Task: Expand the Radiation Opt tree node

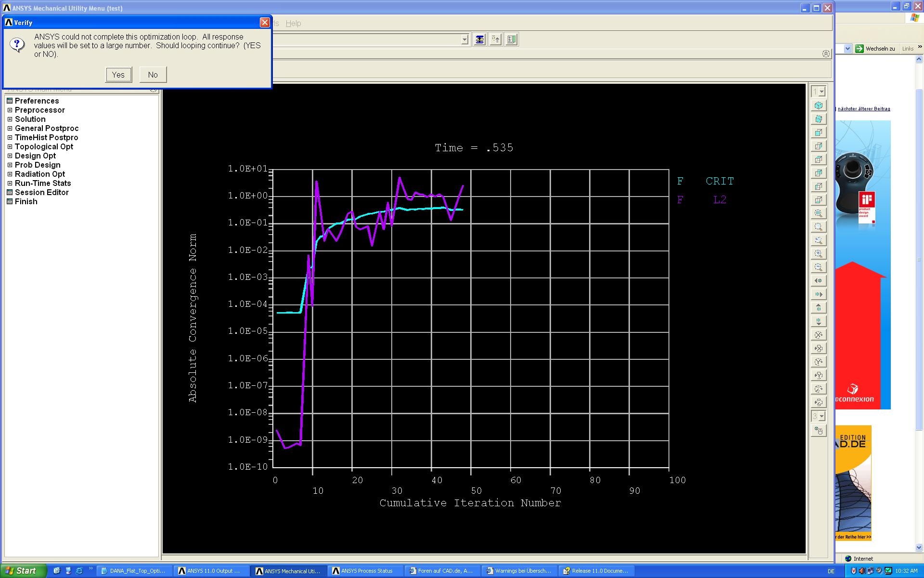Action: (x=10, y=174)
